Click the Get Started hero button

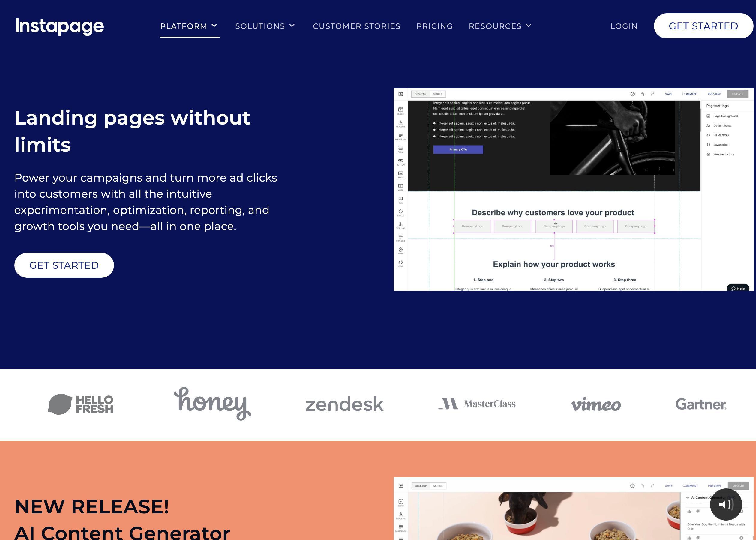[x=64, y=265]
